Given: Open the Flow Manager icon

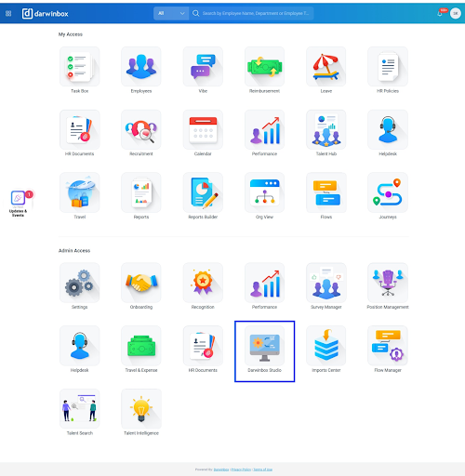Looking at the screenshot, I should click(x=388, y=346).
